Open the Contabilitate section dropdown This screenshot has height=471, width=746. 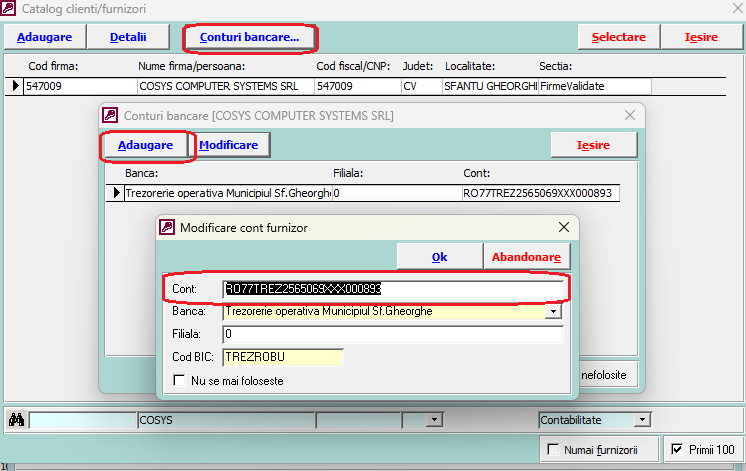click(x=642, y=420)
